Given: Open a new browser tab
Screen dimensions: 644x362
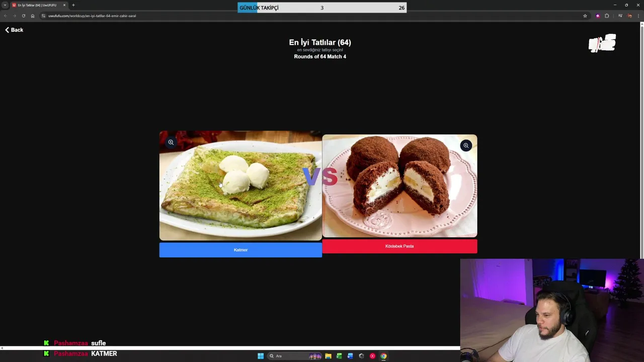Looking at the screenshot, I should [73, 5].
